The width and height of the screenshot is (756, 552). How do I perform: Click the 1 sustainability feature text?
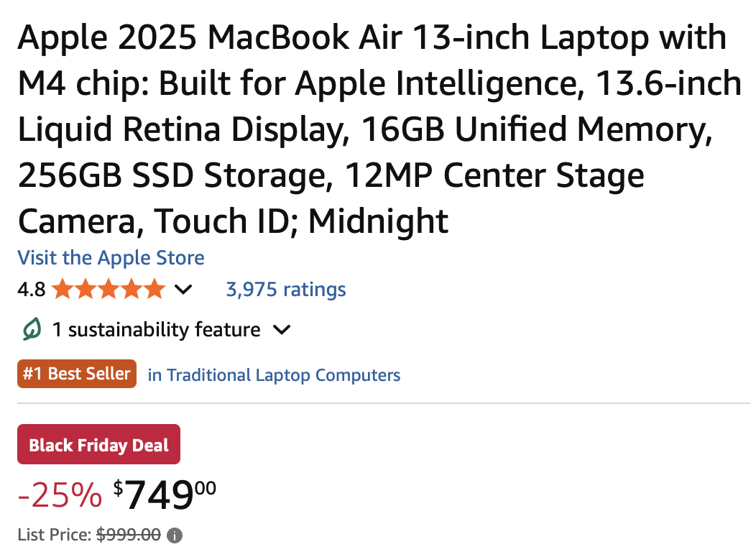[x=156, y=330]
